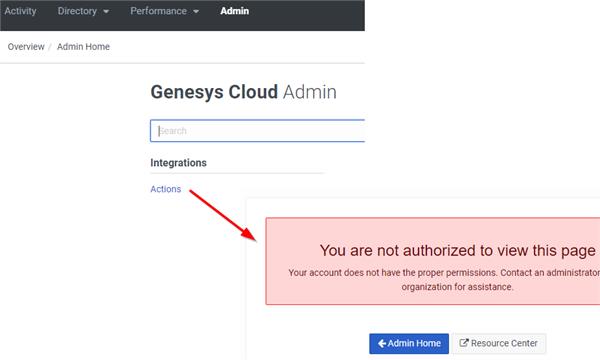Open the Actions link under Integrations
This screenshot has height=360, width=600.
pyautogui.click(x=166, y=189)
